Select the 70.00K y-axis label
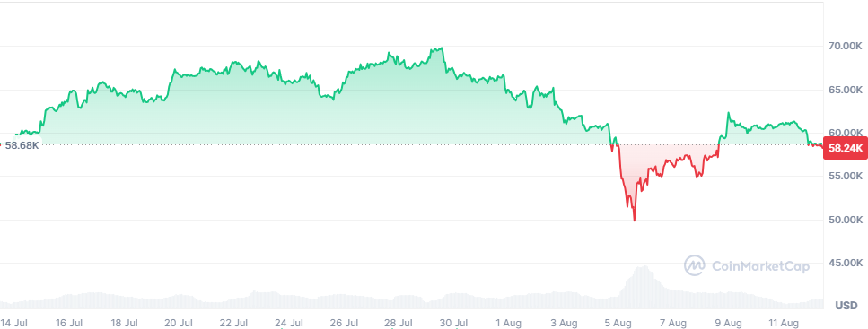Image resolution: width=868 pixels, height=329 pixels. pos(846,46)
